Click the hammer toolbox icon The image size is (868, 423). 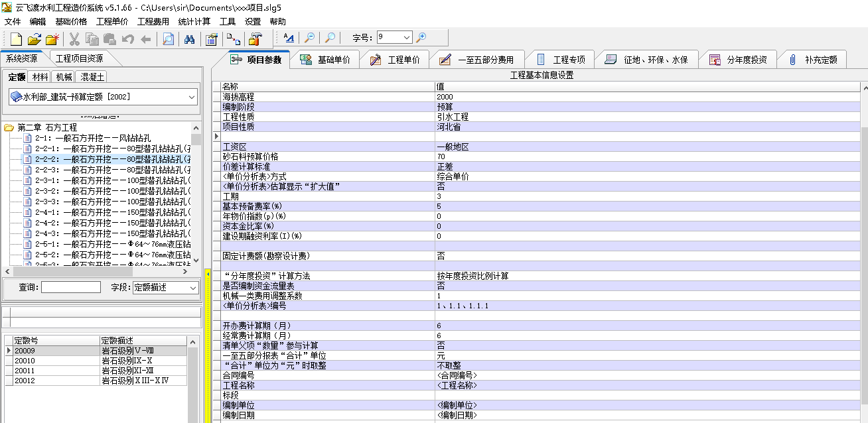(x=255, y=38)
